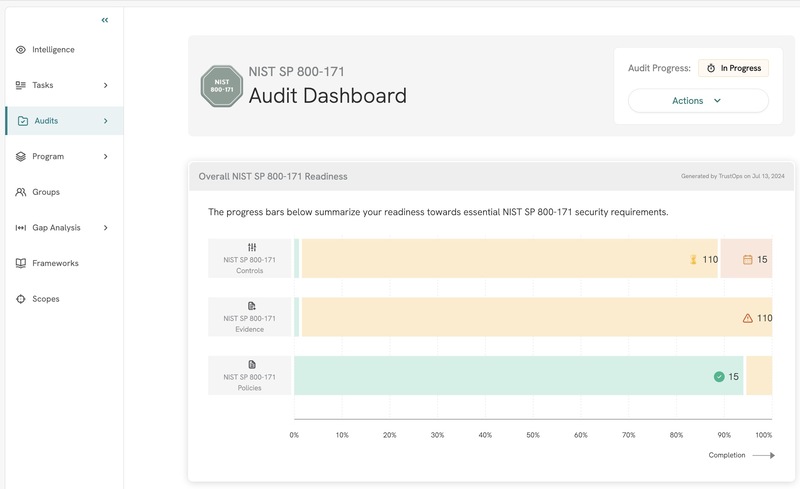The image size is (800, 489).
Task: Click the Controls sliders icon
Action: [x=252, y=247]
